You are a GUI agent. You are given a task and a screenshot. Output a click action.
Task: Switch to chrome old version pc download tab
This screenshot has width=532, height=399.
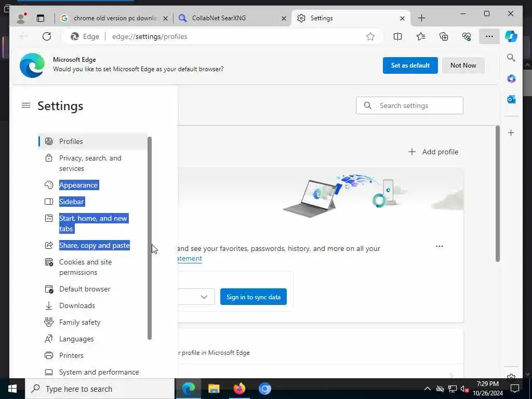pos(114,18)
